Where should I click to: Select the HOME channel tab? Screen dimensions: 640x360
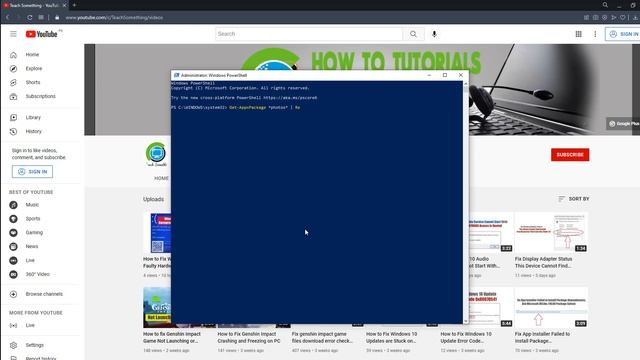point(161,178)
